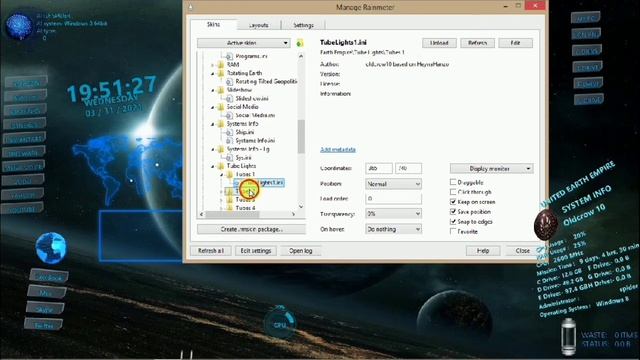
Task: Switch to the Settings tab
Action: point(303,25)
